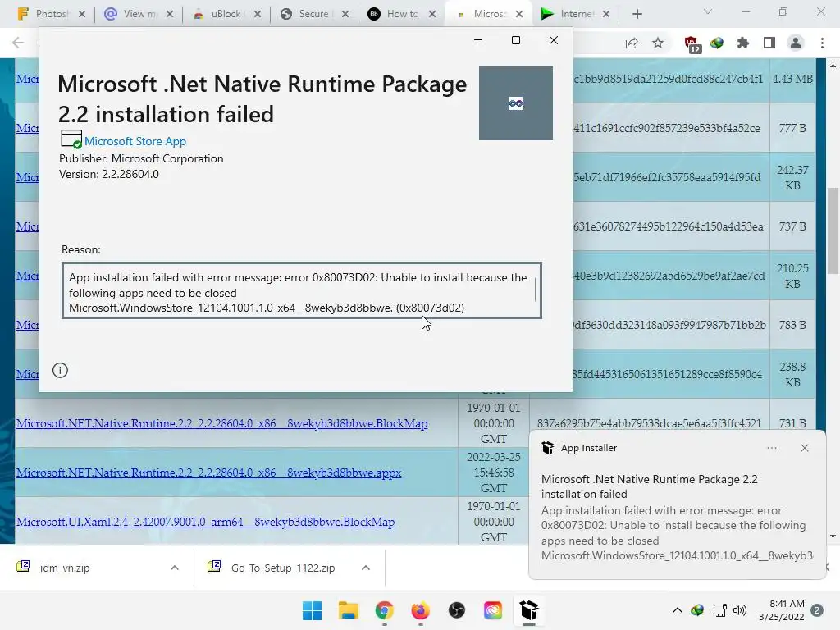
Task: Open a new browser tab
Action: [x=637, y=15]
